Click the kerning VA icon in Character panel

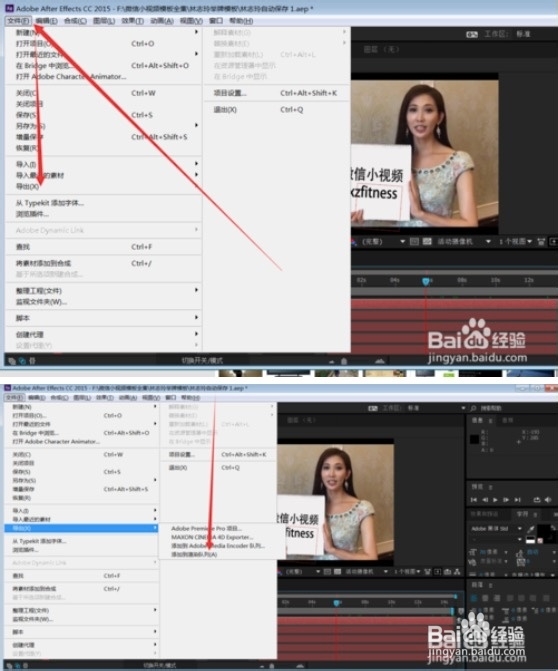pyautogui.click(x=472, y=562)
